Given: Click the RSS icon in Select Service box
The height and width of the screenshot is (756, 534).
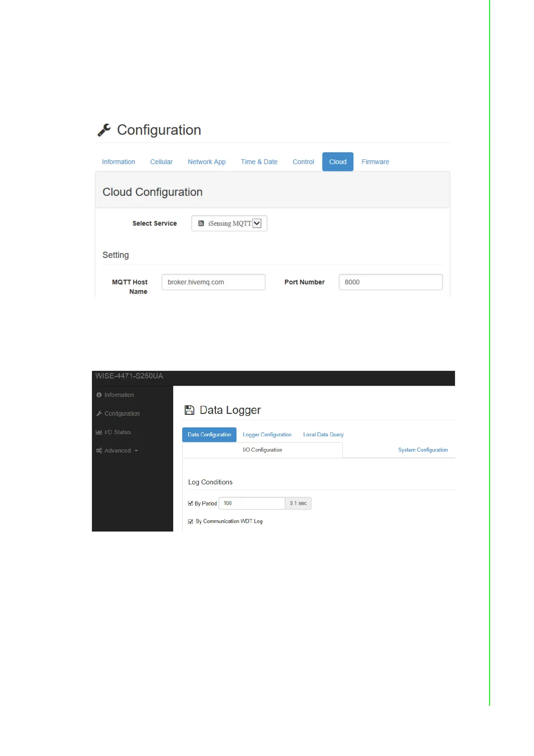Looking at the screenshot, I should [x=201, y=224].
